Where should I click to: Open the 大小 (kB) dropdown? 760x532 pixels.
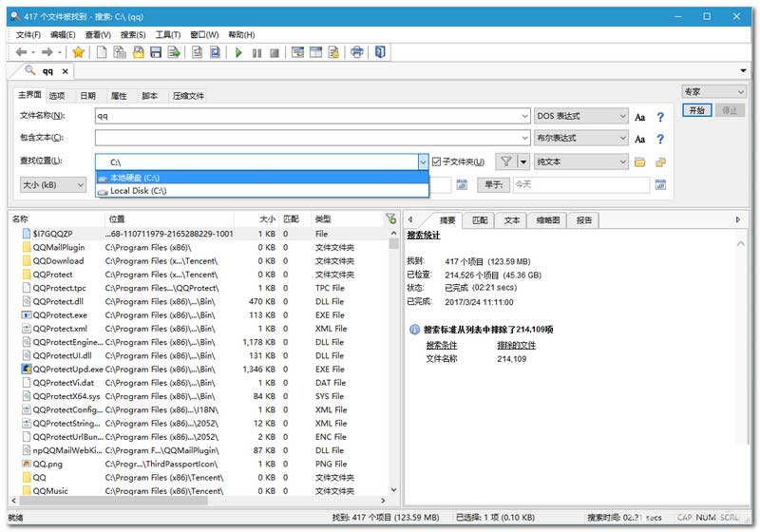pyautogui.click(x=80, y=184)
